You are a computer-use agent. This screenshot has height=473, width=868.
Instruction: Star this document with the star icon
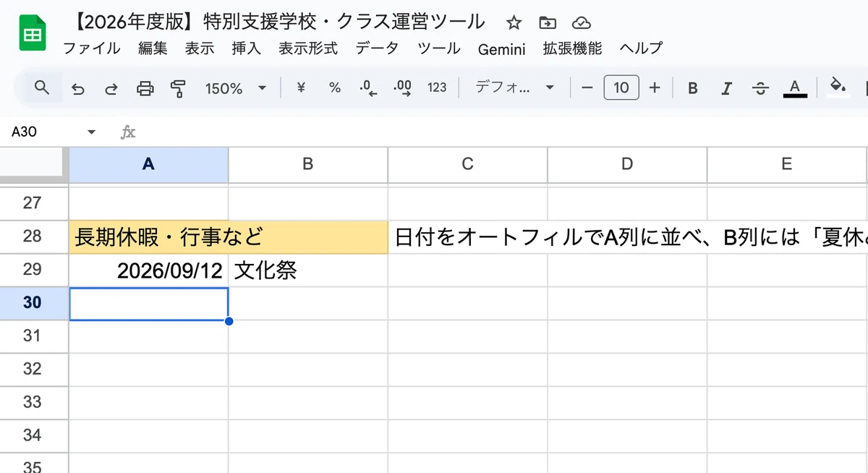[x=514, y=23]
